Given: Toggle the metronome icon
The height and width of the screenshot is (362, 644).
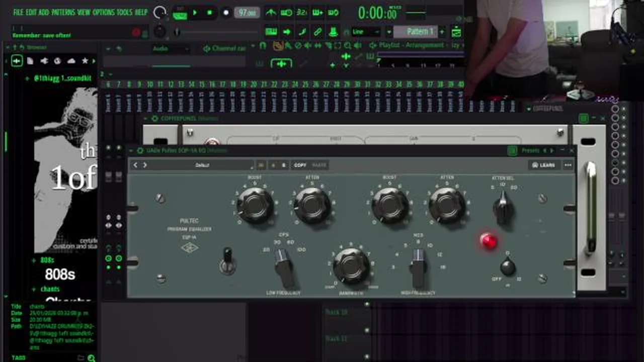Looking at the screenshot, I should point(271,13).
